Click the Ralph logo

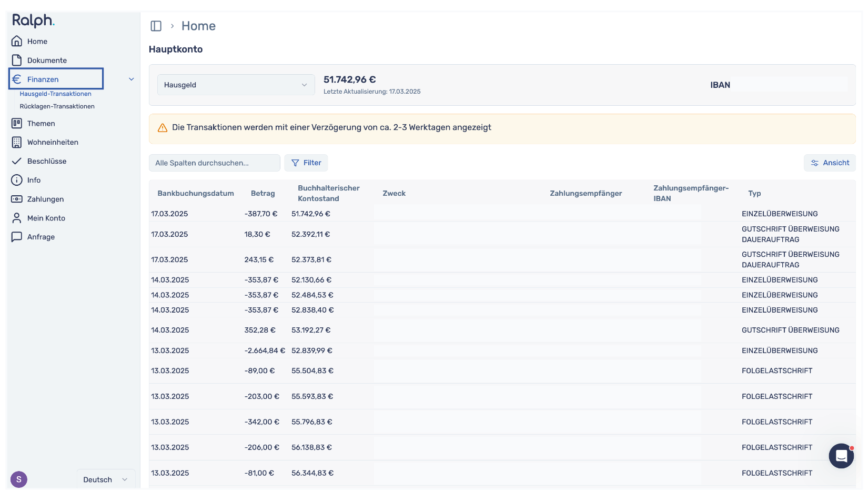coord(34,21)
